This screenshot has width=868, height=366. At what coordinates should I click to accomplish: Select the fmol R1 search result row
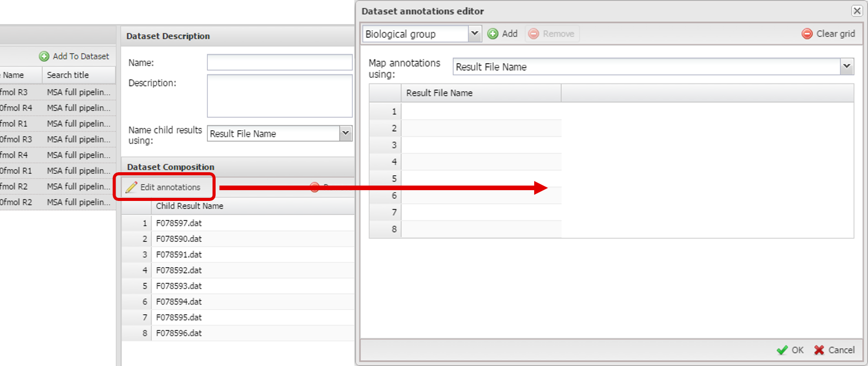(x=58, y=124)
